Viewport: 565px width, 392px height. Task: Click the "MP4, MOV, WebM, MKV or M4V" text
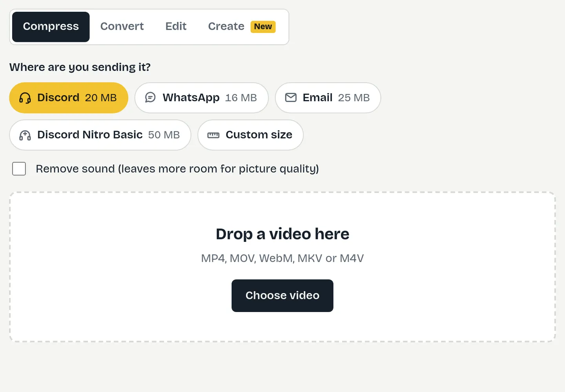282,258
